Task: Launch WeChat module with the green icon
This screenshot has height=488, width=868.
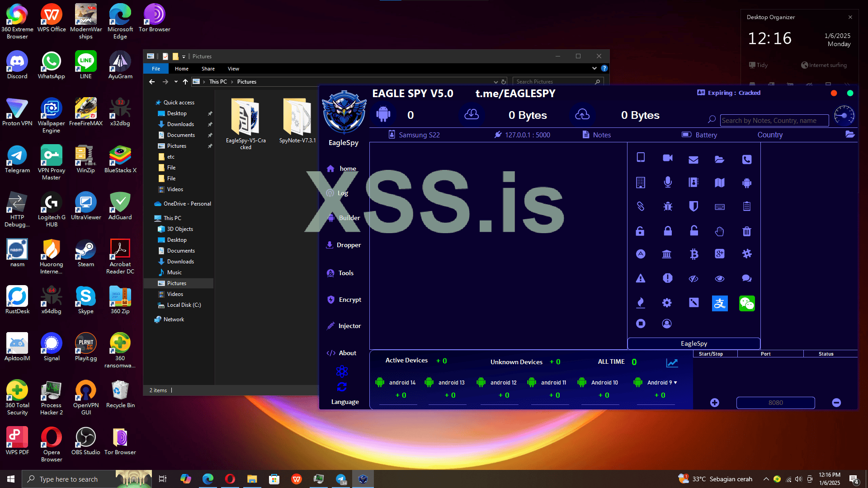Action: 747,303
